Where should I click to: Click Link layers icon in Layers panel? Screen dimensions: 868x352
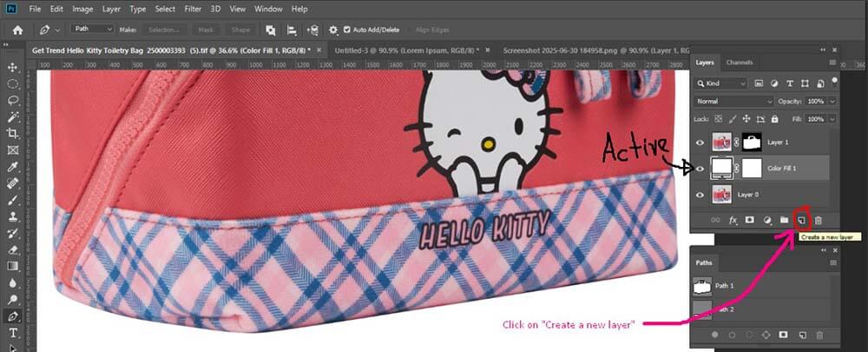[x=716, y=220]
